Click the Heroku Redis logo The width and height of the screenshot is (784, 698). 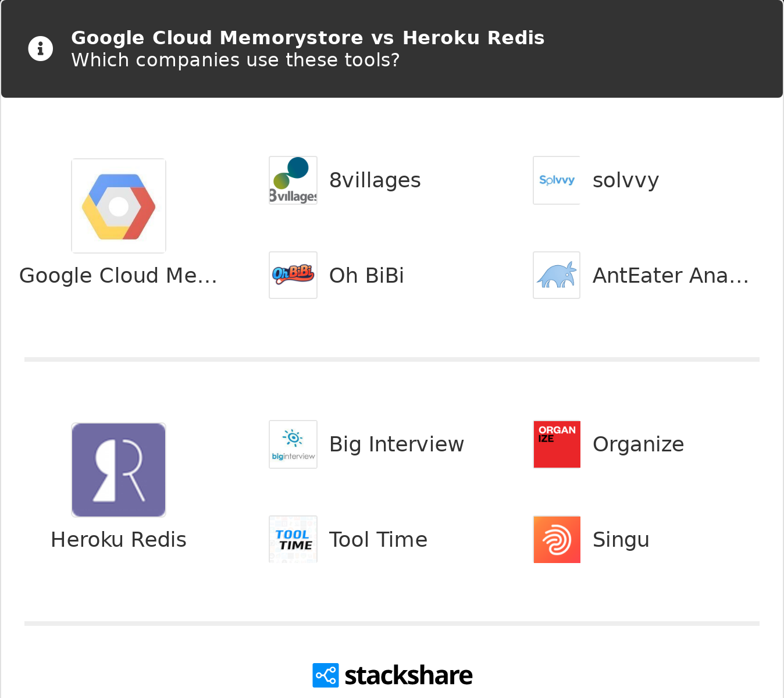[119, 469]
